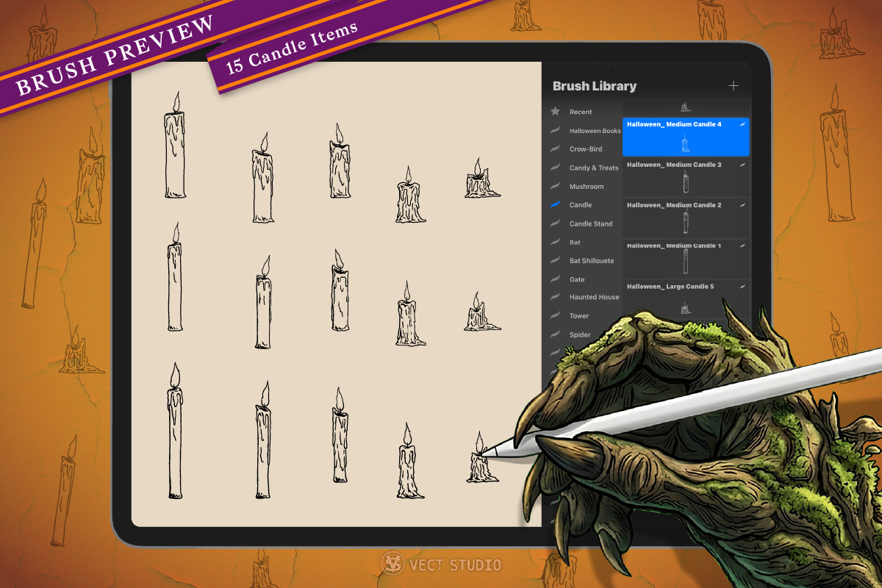This screenshot has width=882, height=588.
Task: Click the brush-stroke icon beside Bat Shillouete
Action: pos(556,261)
